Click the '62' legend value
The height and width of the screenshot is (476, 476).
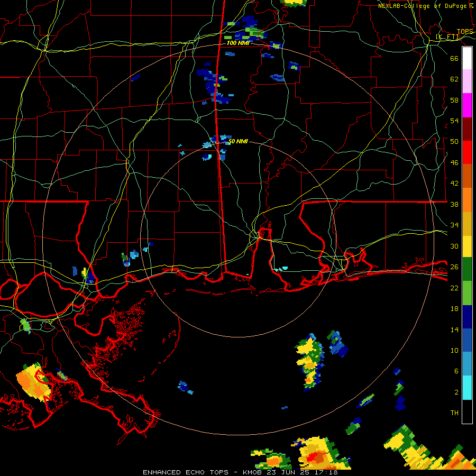pos(454,79)
